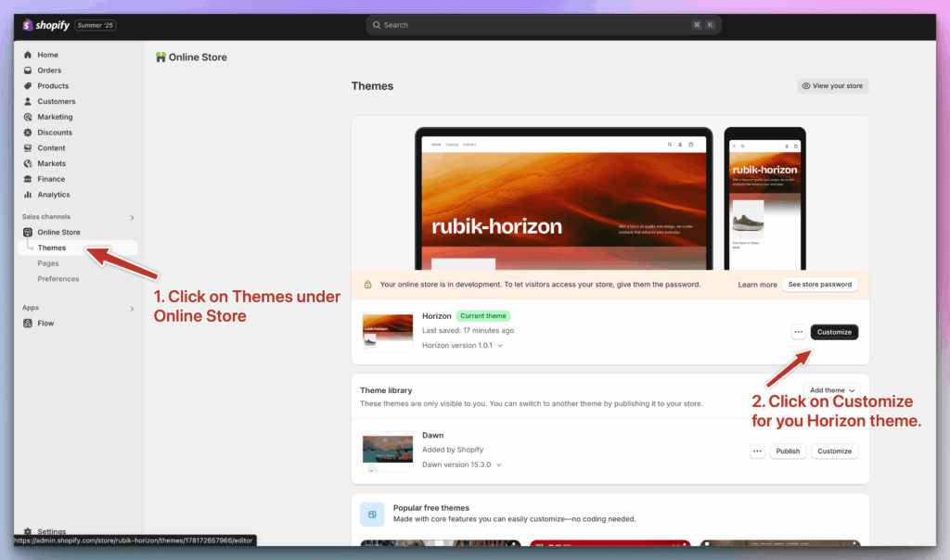Viewport: 950px width, 560px height.
Task: Click the Marketing target icon
Action: [x=28, y=117]
